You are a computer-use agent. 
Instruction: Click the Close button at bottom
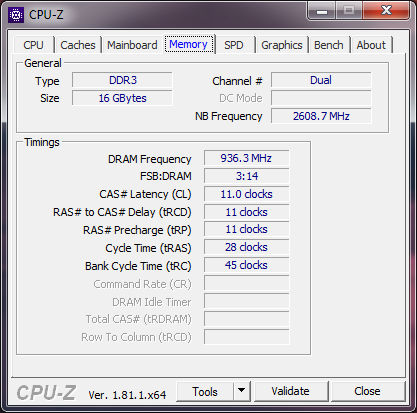(367, 391)
